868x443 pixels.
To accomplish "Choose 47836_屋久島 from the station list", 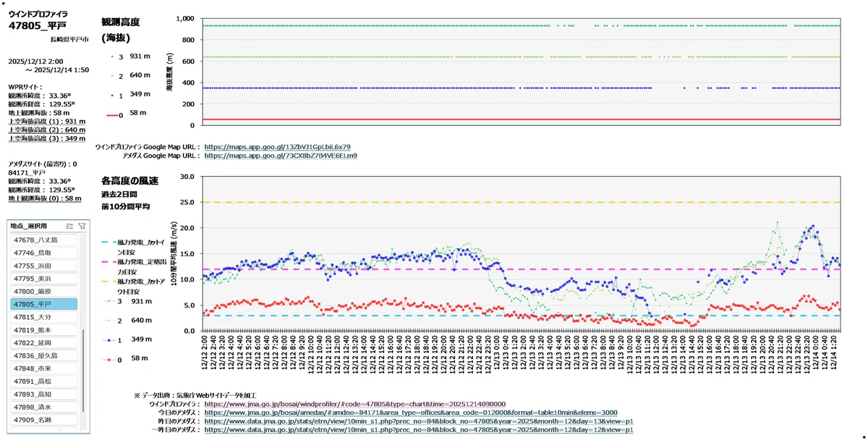I will click(x=43, y=355).
